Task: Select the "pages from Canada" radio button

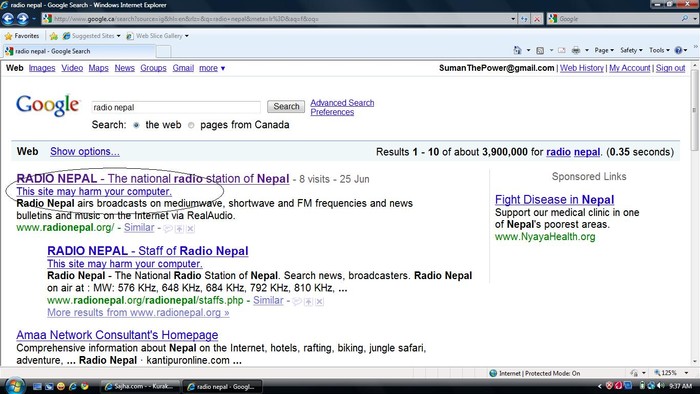Action: (191, 125)
